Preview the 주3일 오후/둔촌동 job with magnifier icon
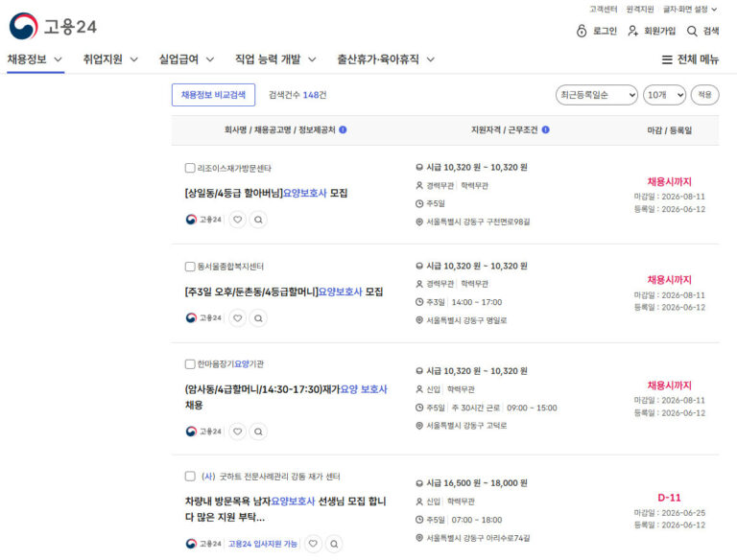Screen dimensions: 737x560 click(x=258, y=318)
